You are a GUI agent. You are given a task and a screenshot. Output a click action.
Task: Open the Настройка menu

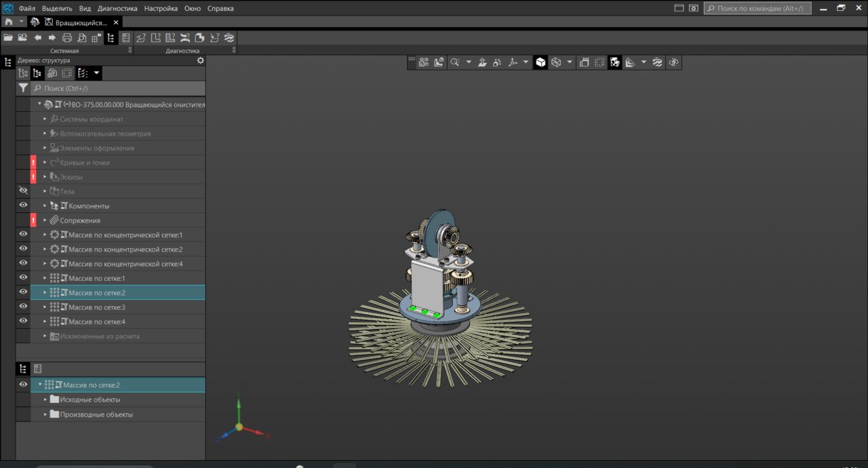click(x=162, y=8)
